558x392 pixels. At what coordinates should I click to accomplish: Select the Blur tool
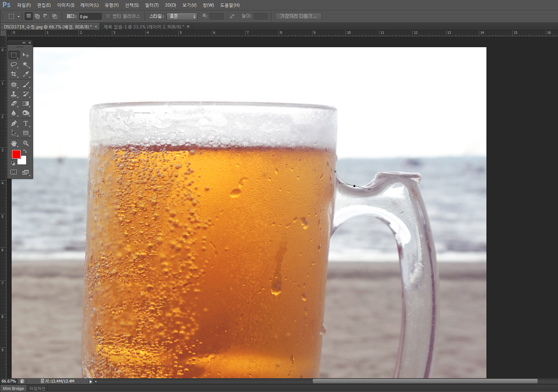[14, 113]
